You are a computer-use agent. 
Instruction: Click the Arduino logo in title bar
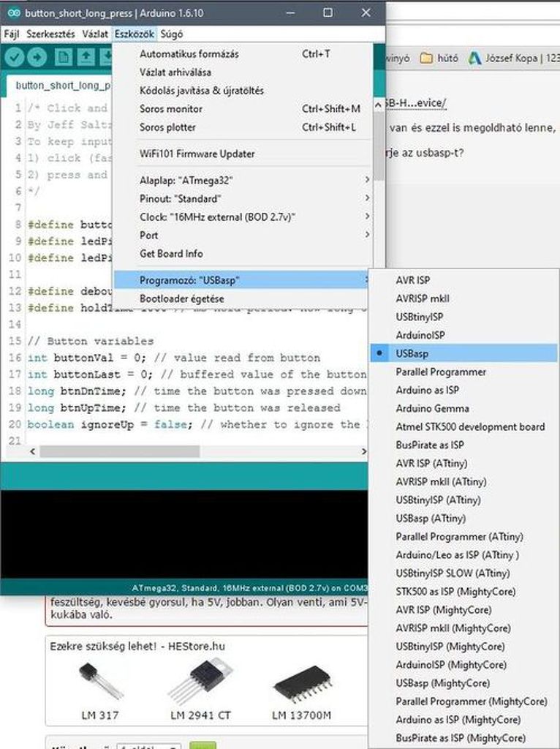[13, 13]
